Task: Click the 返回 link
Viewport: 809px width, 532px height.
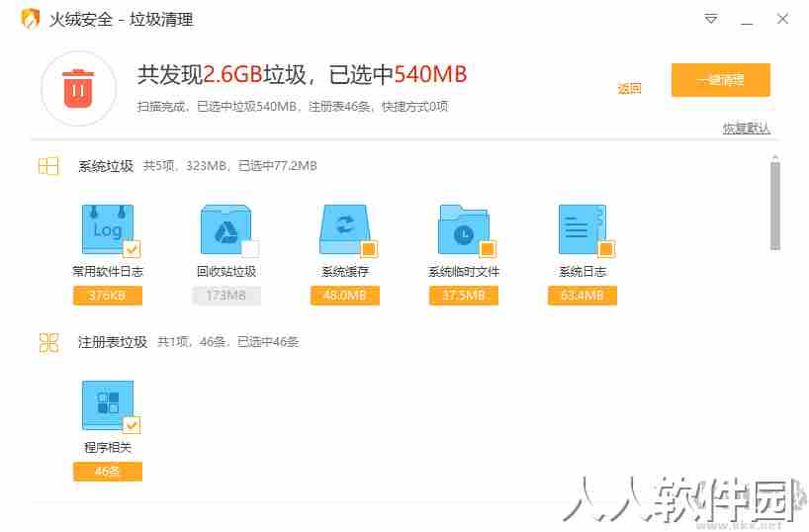Action: pyautogui.click(x=629, y=89)
